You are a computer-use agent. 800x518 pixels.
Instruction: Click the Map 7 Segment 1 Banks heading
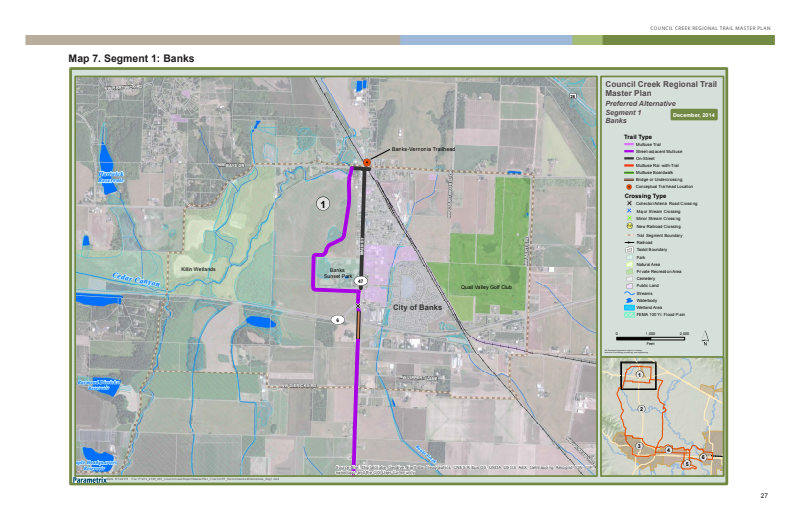131,58
